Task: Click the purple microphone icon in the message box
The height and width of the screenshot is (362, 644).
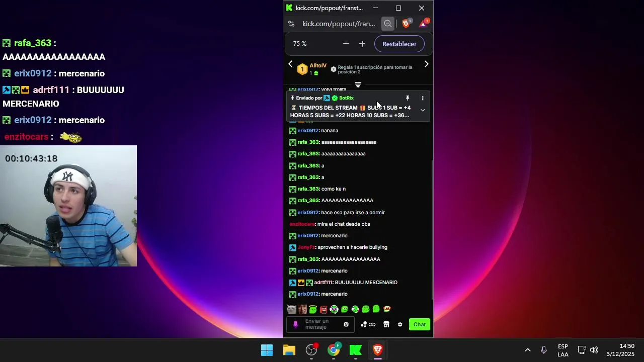Action: coord(295,325)
